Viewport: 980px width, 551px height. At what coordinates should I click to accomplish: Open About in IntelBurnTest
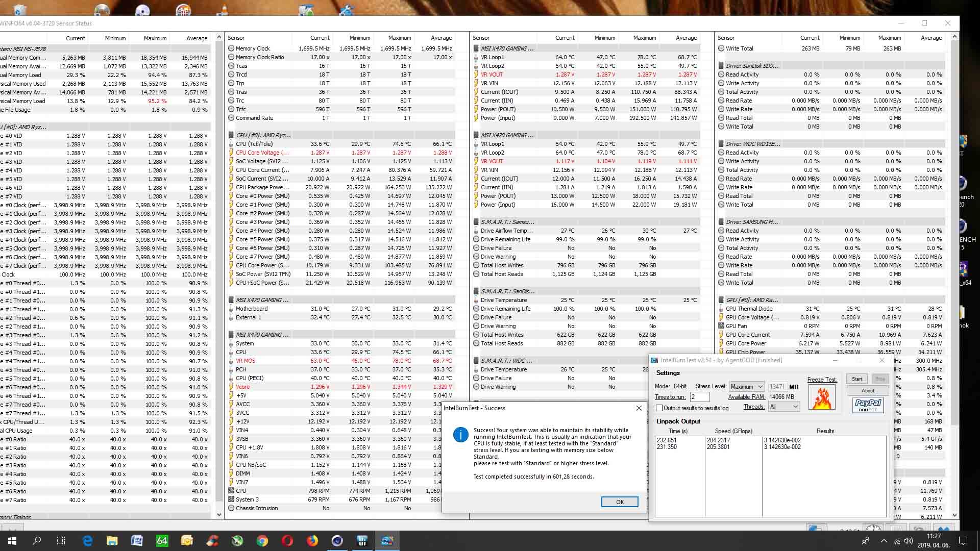point(868,390)
